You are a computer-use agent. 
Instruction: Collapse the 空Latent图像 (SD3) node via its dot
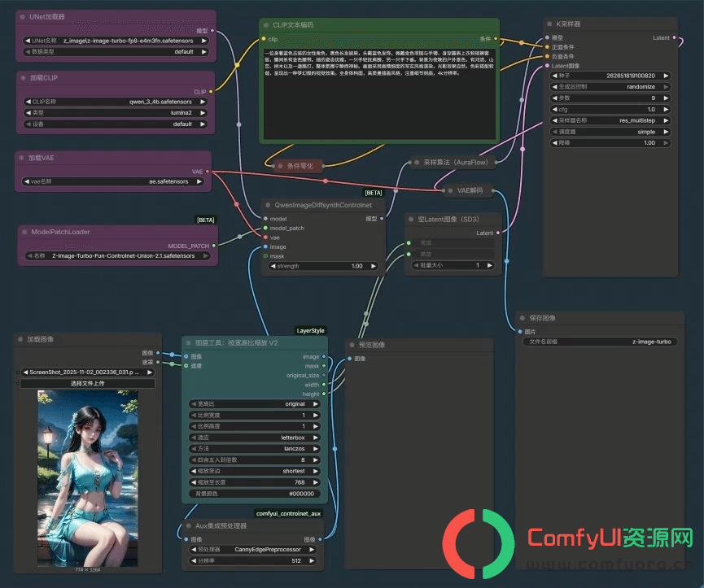[411, 220]
